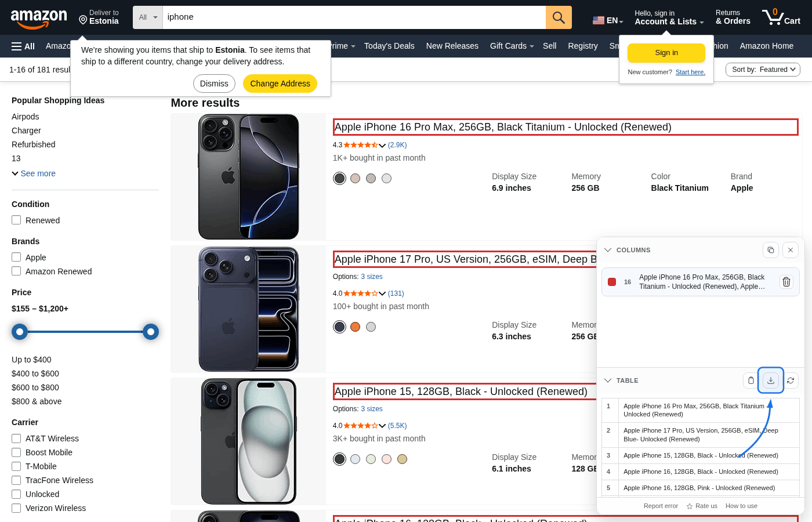This screenshot has height=522, width=812.
Task: Click the price slider minimum handle
Action: [20, 332]
